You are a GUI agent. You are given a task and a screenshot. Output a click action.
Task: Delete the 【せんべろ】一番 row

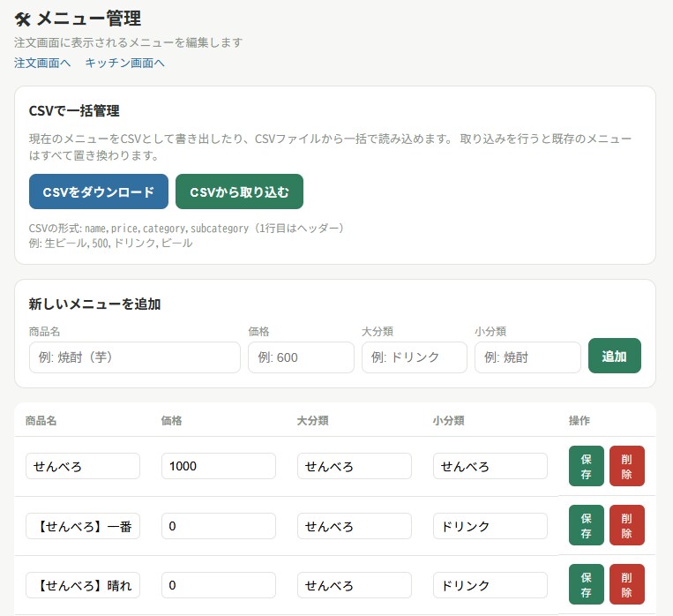coord(626,525)
